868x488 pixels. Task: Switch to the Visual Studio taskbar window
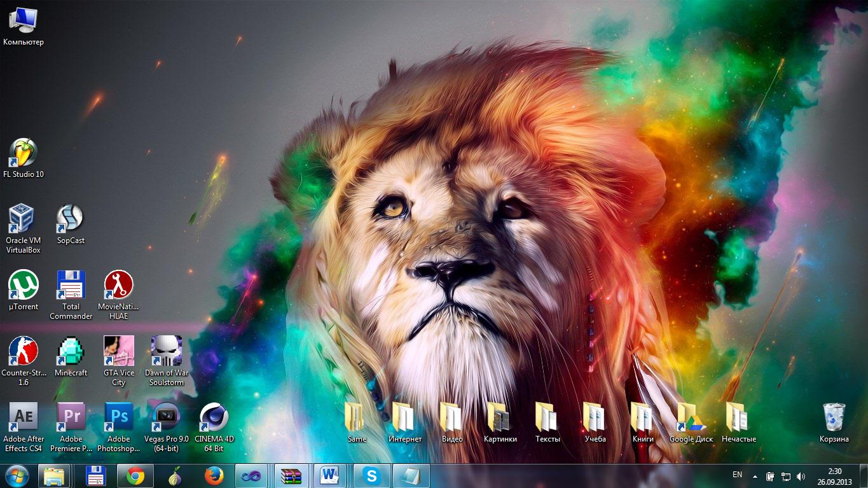[251, 476]
